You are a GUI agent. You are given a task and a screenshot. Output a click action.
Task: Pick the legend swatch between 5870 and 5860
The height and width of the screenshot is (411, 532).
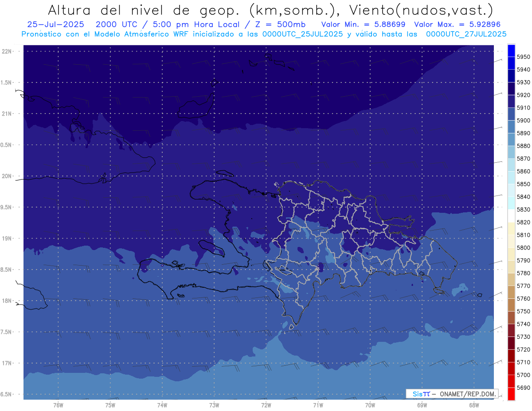511,164
